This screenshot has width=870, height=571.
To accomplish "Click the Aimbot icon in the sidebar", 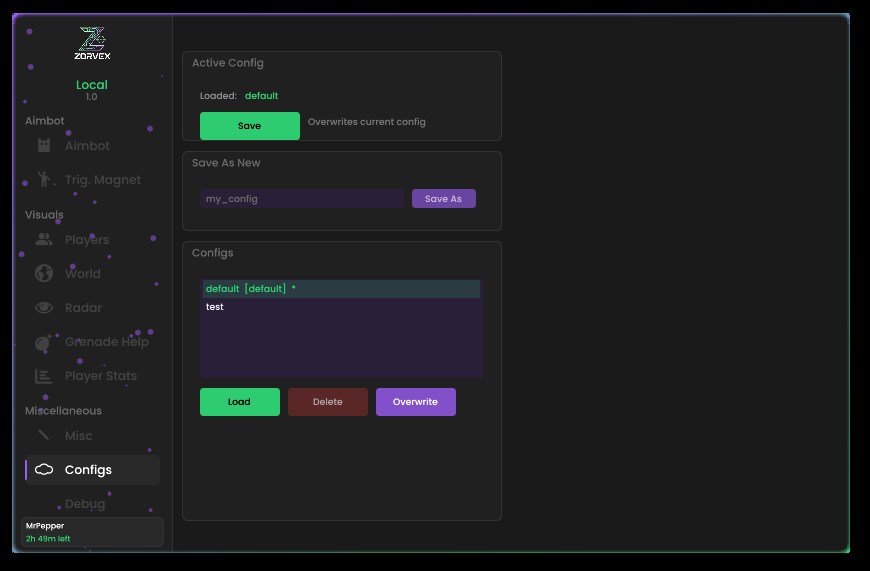I will click(44, 146).
